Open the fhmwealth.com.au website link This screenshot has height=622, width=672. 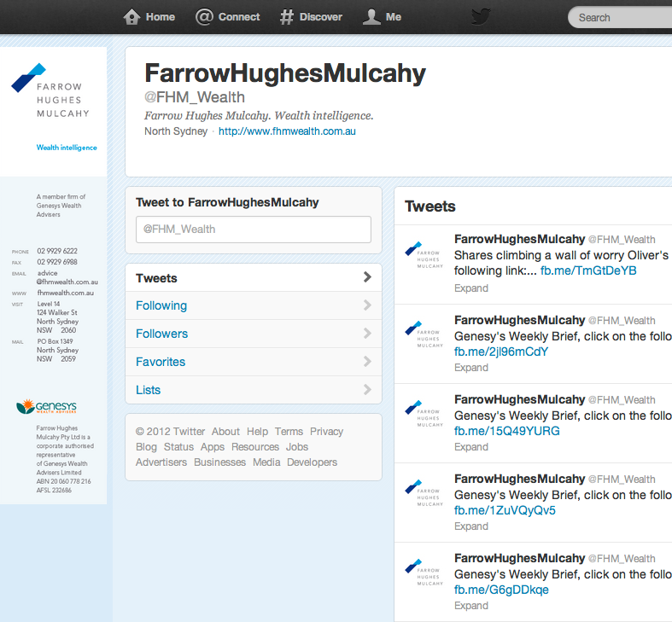tap(287, 131)
